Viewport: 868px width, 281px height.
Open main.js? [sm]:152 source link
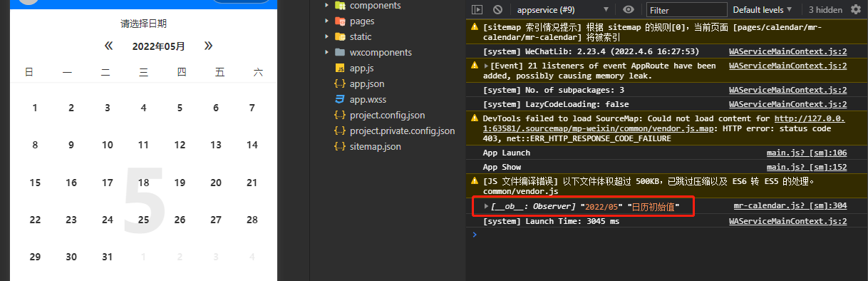coord(807,167)
